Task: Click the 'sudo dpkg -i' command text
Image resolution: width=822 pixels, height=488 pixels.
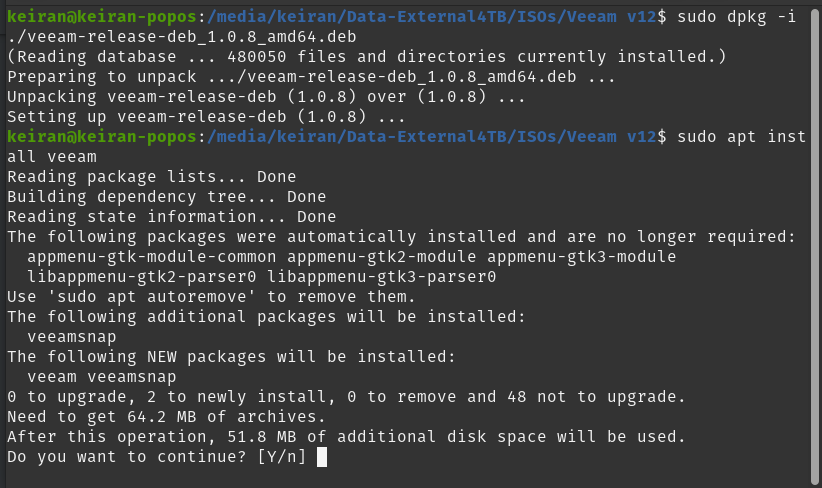Action: tap(736, 17)
